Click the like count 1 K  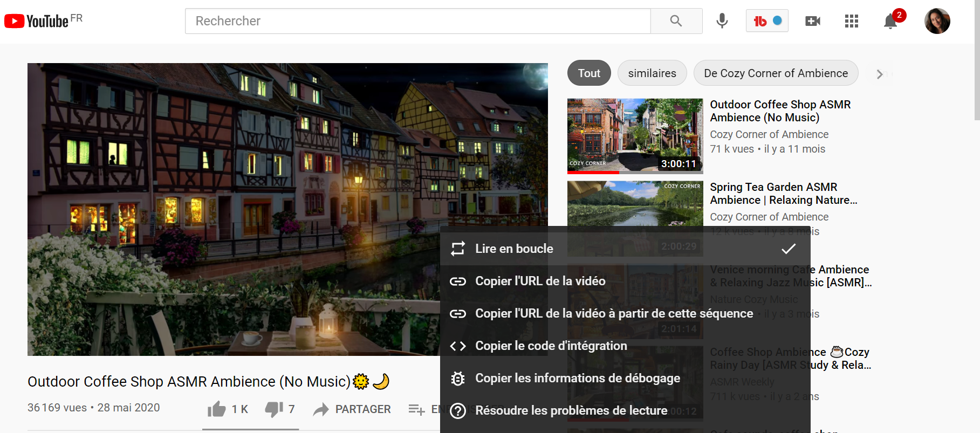coord(240,409)
